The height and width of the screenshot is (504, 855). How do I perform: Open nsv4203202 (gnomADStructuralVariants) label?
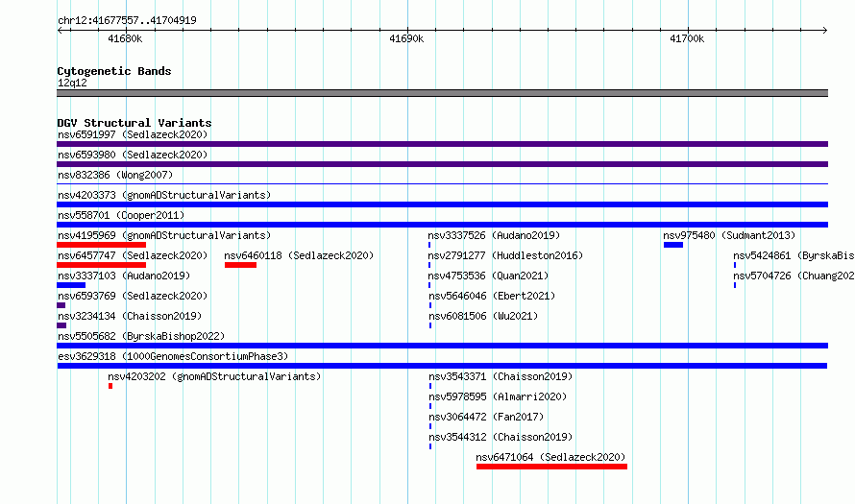point(214,376)
